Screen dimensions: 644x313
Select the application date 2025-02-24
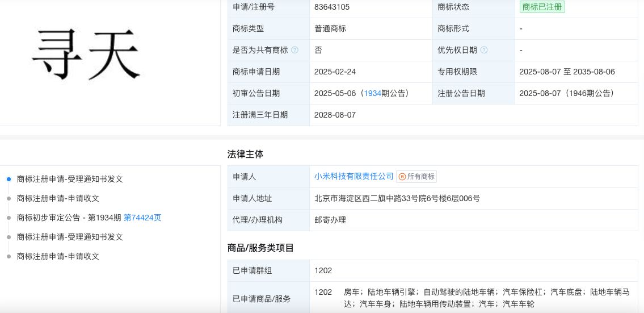pos(335,72)
